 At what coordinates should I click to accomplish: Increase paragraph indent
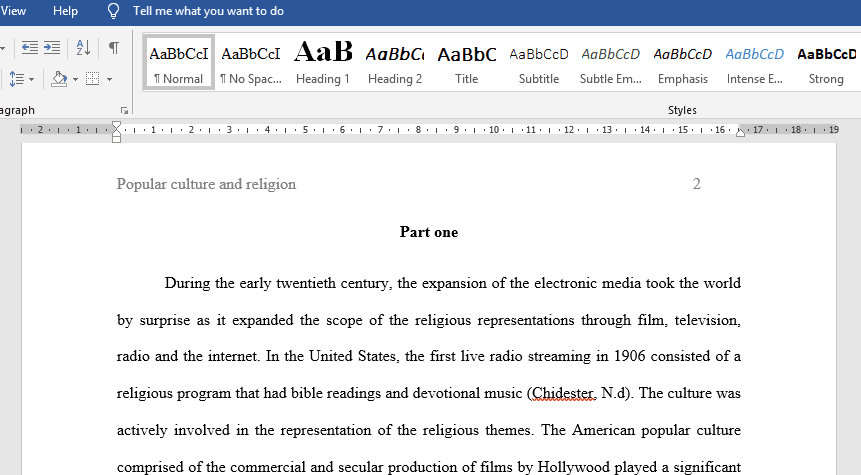[52, 48]
